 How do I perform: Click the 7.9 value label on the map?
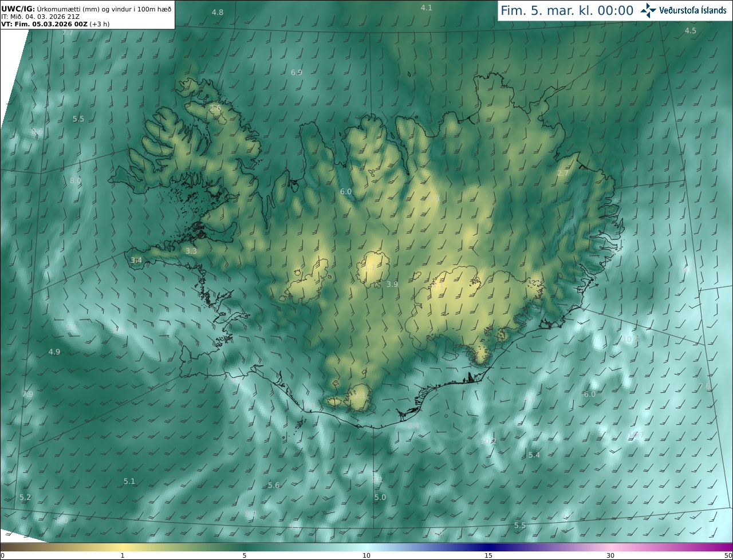click(27, 395)
